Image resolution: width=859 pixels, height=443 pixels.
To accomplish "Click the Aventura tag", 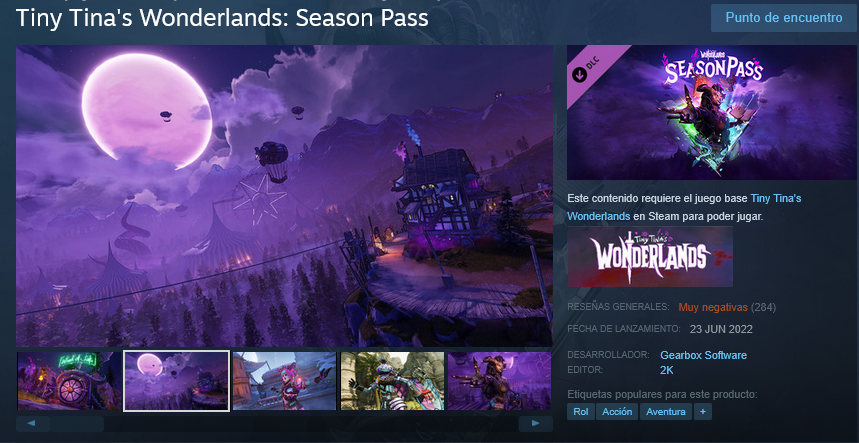I will [666, 412].
